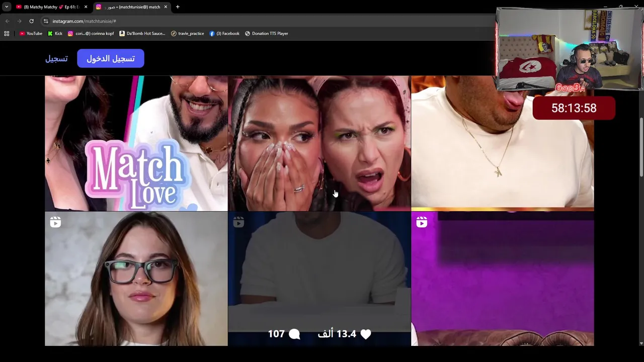This screenshot has width=644, height=362.
Task: Click the 107 comments count
Action: point(276,334)
